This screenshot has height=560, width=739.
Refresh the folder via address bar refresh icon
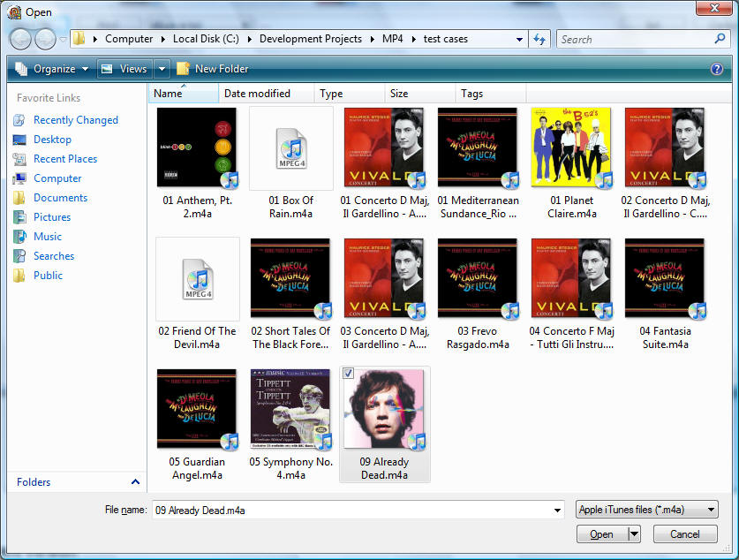(x=539, y=39)
